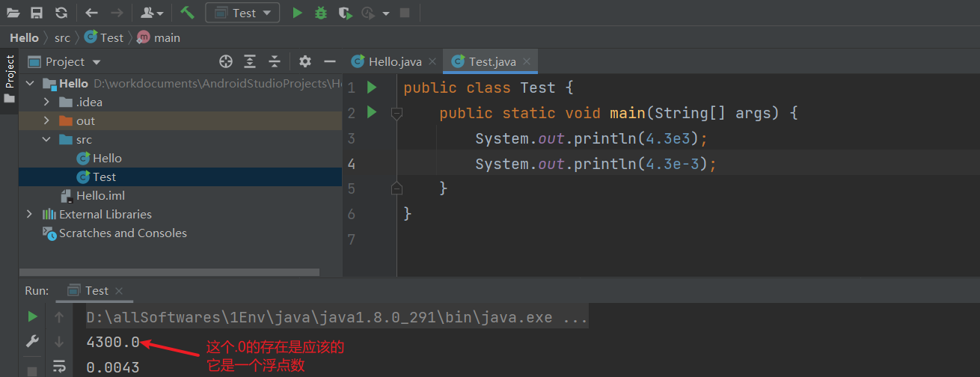The height and width of the screenshot is (377, 980).
Task: Hide the Project panel with minus icon
Action: [x=329, y=61]
